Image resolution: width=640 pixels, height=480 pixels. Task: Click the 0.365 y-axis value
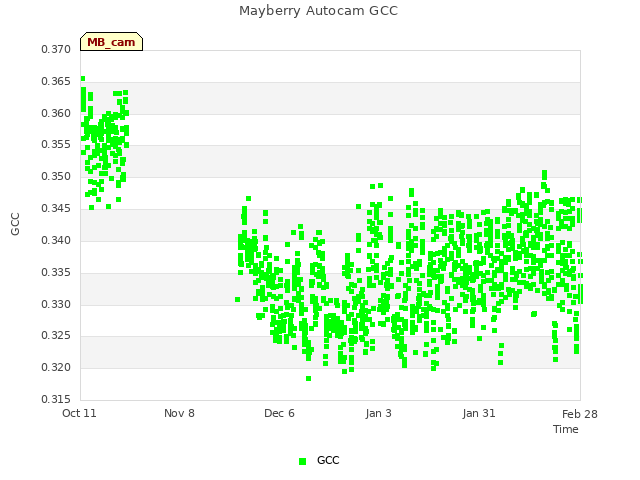click(x=56, y=81)
